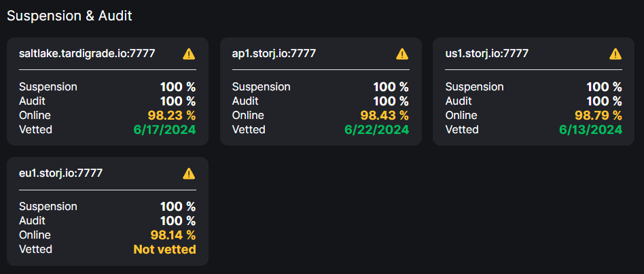This screenshot has height=274, width=644.
Task: Click the warning icon on saltlake.tardigrade.io card
Action: [x=189, y=54]
